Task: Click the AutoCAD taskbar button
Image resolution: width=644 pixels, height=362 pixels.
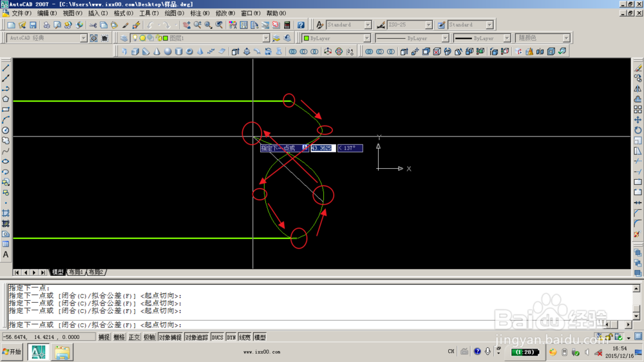Action: click(x=39, y=352)
